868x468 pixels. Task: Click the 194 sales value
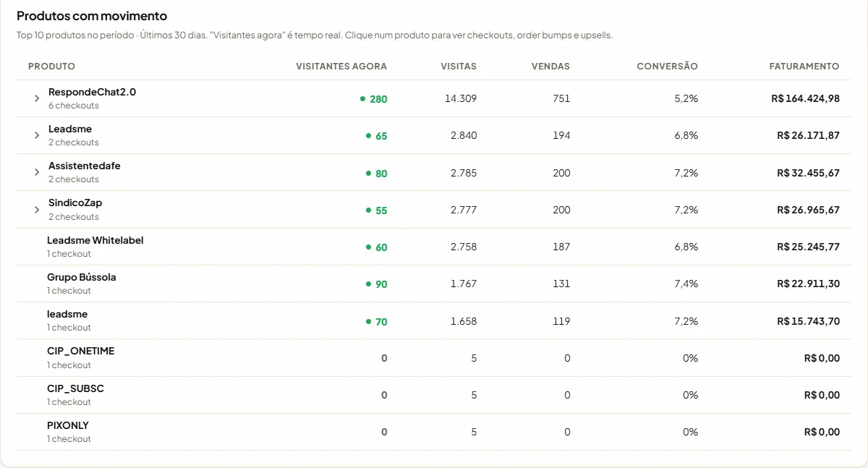click(x=561, y=135)
